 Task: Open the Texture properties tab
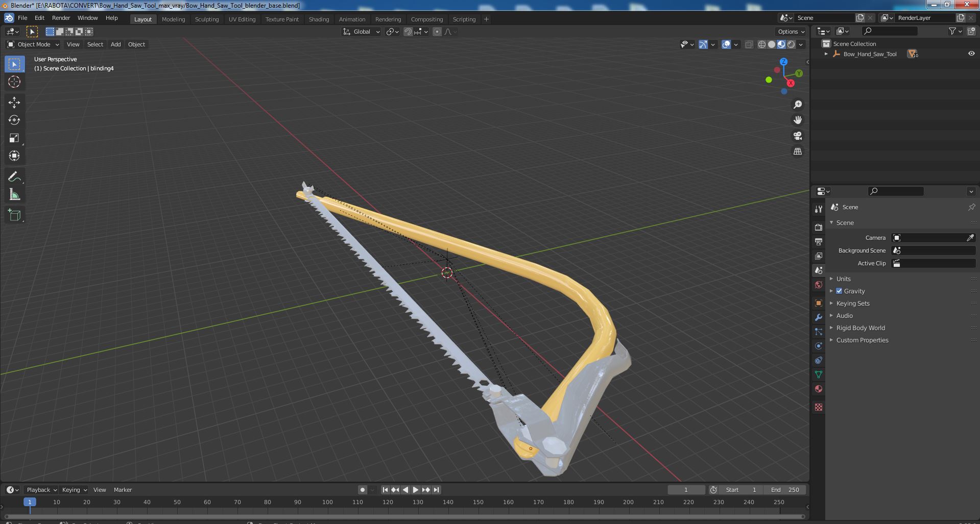[x=819, y=407]
